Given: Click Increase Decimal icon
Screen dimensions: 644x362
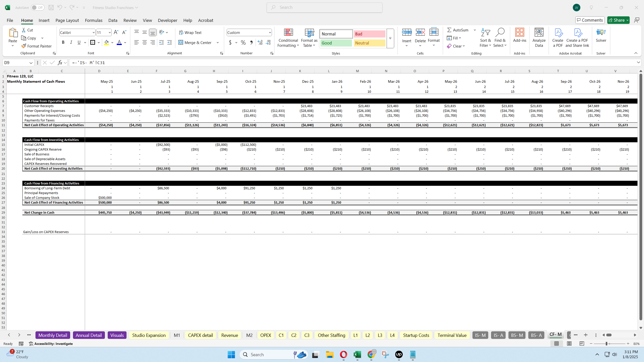Looking at the screenshot, I should 260,42.
